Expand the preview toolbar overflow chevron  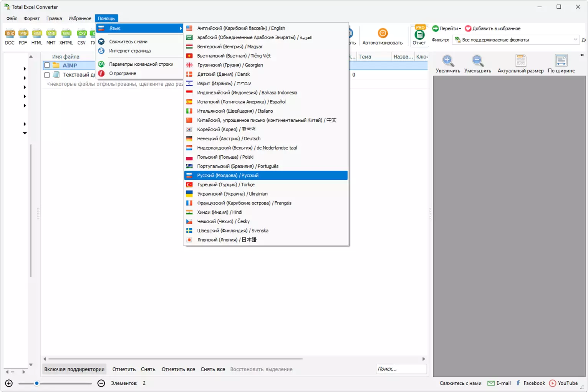coord(582,55)
